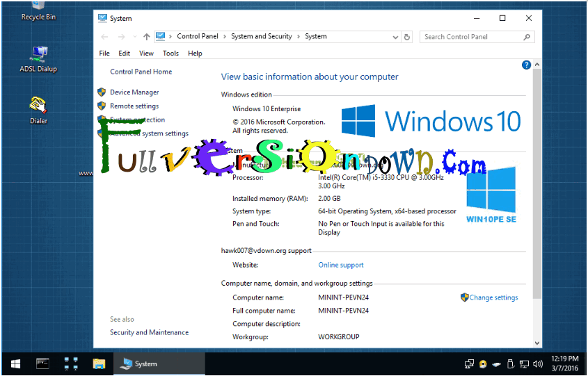588x376 pixels.
Task: Open the ADSL Dialup desktop icon
Action: point(38,59)
